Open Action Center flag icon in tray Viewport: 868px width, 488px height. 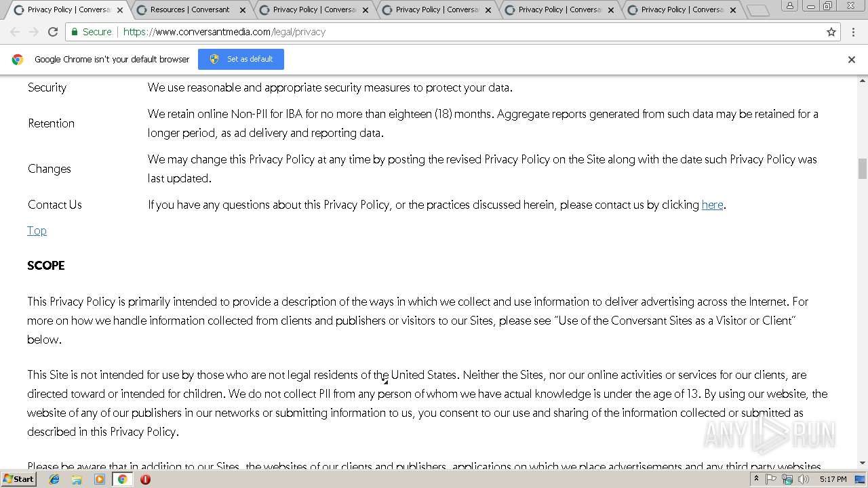point(772,479)
